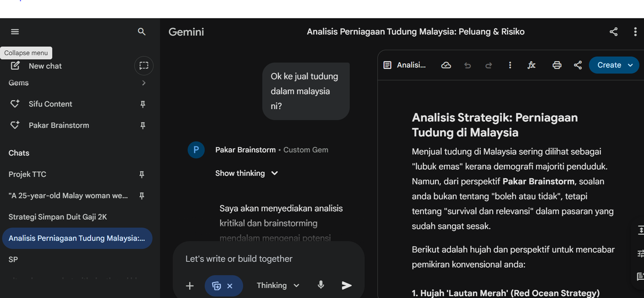This screenshot has height=298, width=644.
Task: Share the conversation from header
Action: (613, 32)
